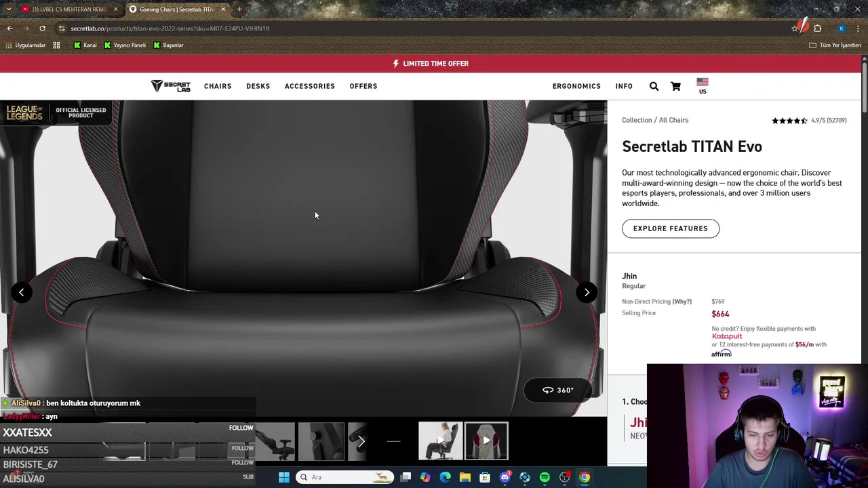
Task: Close the Gaming Chairs Secretlab tab
Action: (223, 9)
